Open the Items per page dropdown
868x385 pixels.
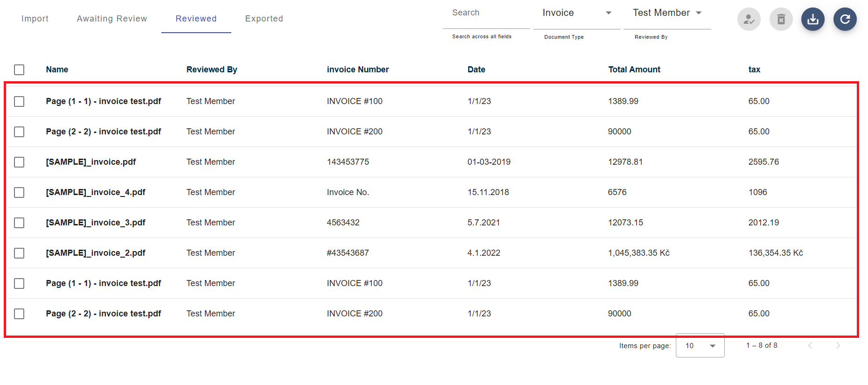point(700,346)
